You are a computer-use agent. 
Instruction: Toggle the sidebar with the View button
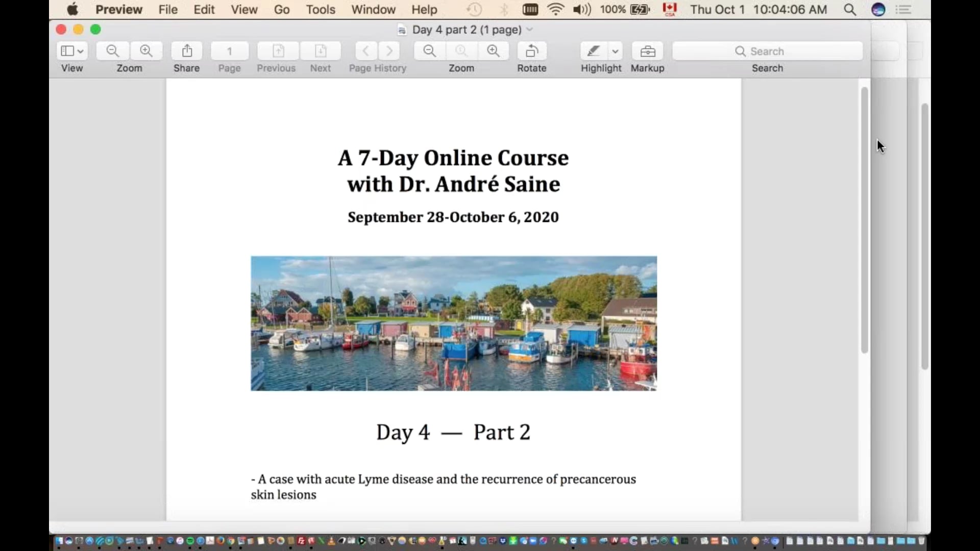pyautogui.click(x=68, y=51)
